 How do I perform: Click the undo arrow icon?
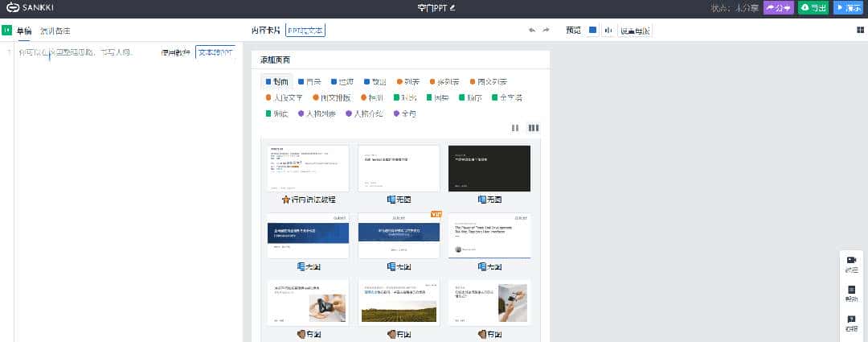532,31
